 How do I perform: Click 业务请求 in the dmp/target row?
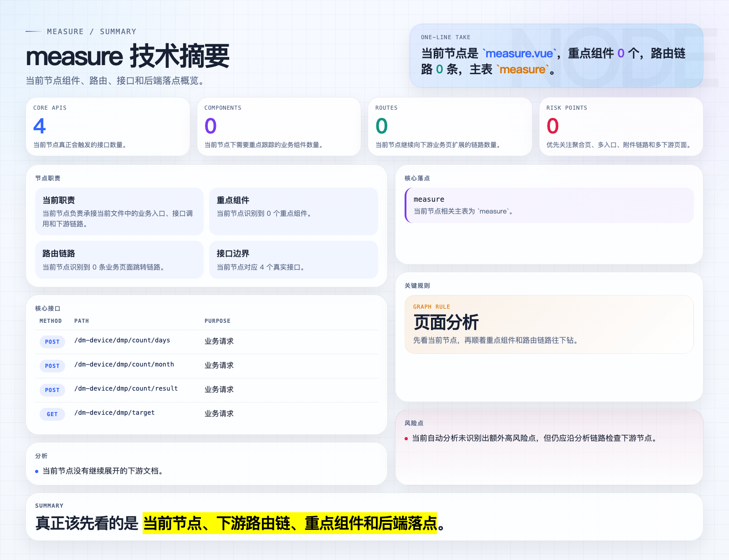tap(219, 413)
